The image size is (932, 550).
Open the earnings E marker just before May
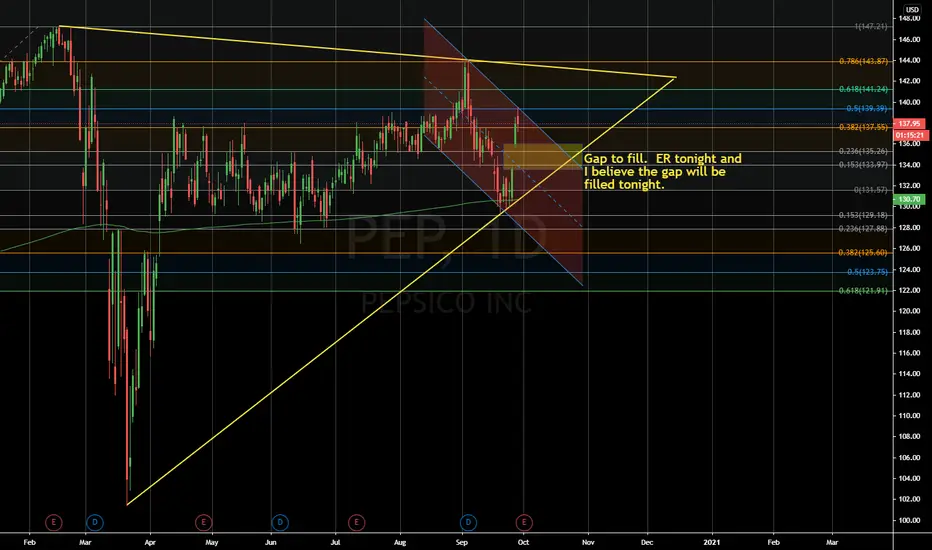coord(203,523)
